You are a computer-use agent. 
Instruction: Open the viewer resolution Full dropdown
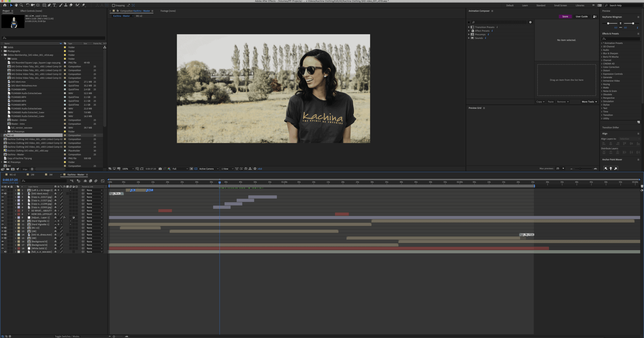pos(180,169)
